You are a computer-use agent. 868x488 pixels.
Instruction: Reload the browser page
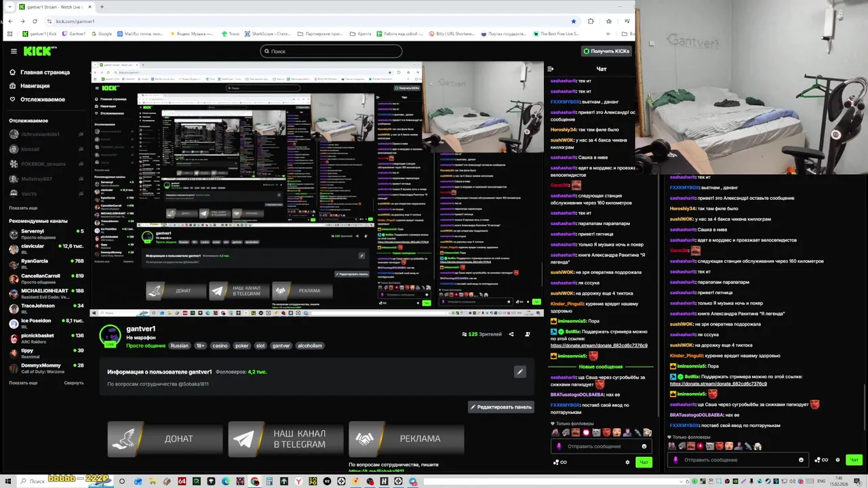click(x=36, y=21)
